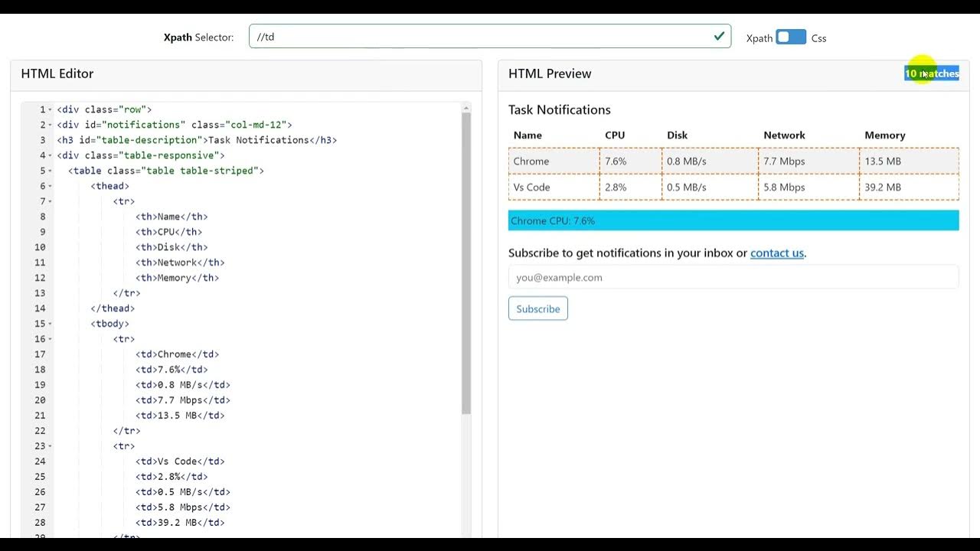Toggle the Xpath/Css switch
Screen dimensions: 980x551
click(791, 37)
